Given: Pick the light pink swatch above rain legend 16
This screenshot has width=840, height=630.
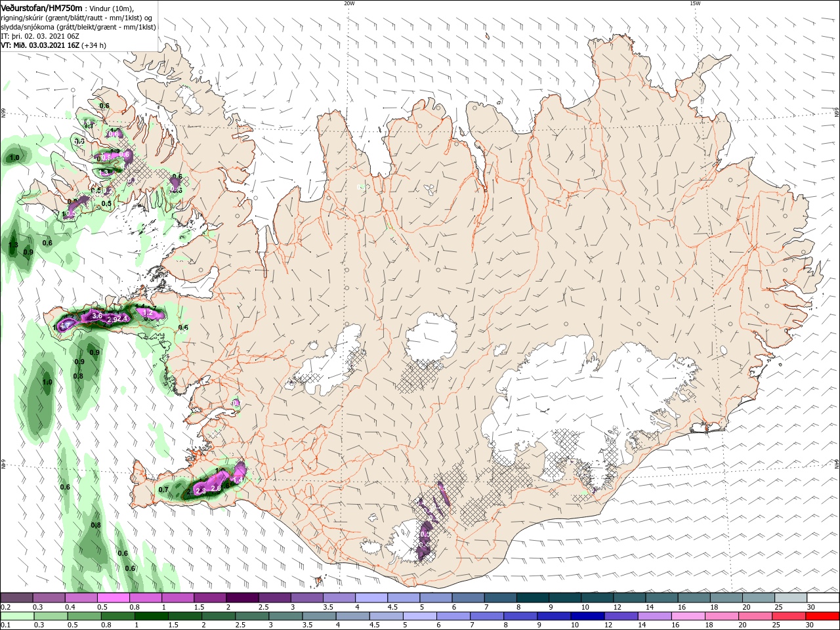Looking at the screenshot, I should pyautogui.click(x=689, y=616).
